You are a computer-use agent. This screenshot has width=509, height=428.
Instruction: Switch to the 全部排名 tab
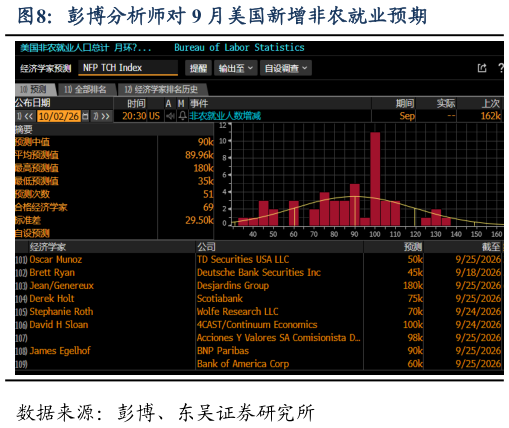[86, 89]
